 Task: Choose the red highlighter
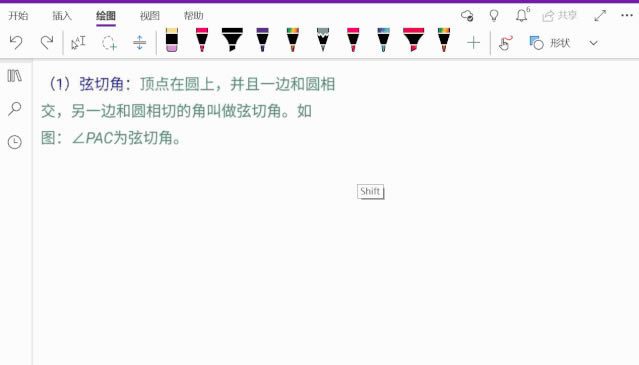point(414,40)
